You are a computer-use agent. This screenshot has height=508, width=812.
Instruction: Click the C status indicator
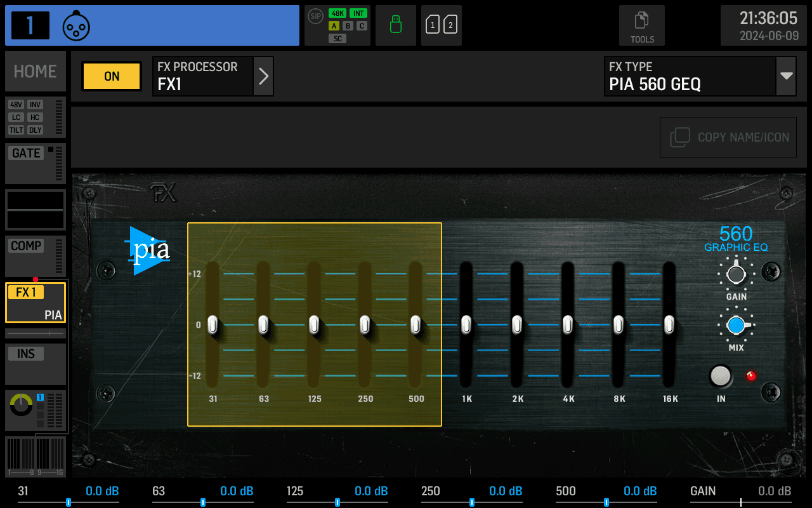tap(362, 26)
